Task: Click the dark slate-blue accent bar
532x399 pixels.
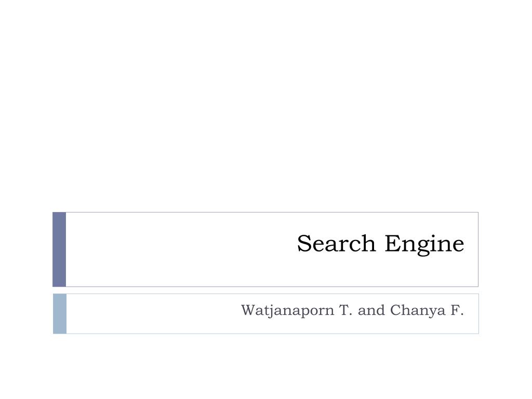Action: [x=59, y=249]
